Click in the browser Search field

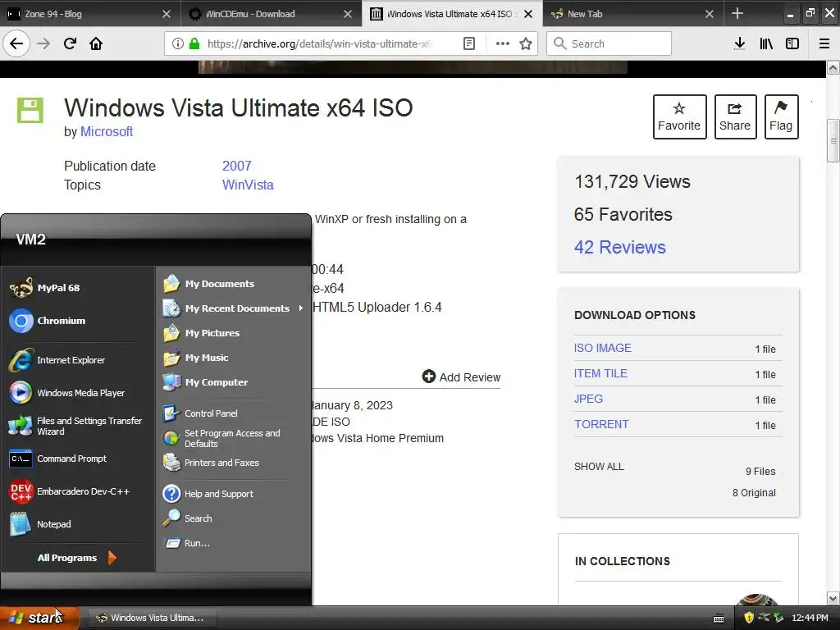609,43
